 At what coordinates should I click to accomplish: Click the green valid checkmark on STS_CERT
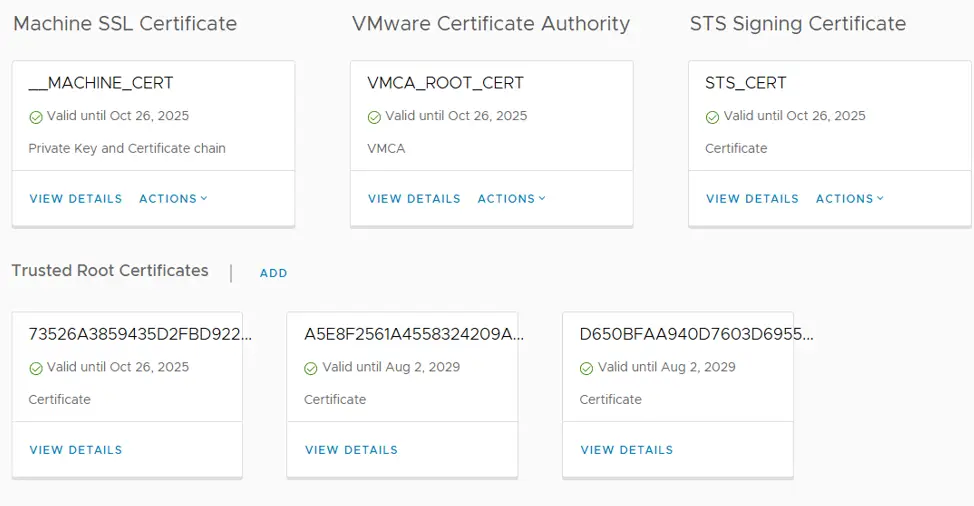point(712,117)
